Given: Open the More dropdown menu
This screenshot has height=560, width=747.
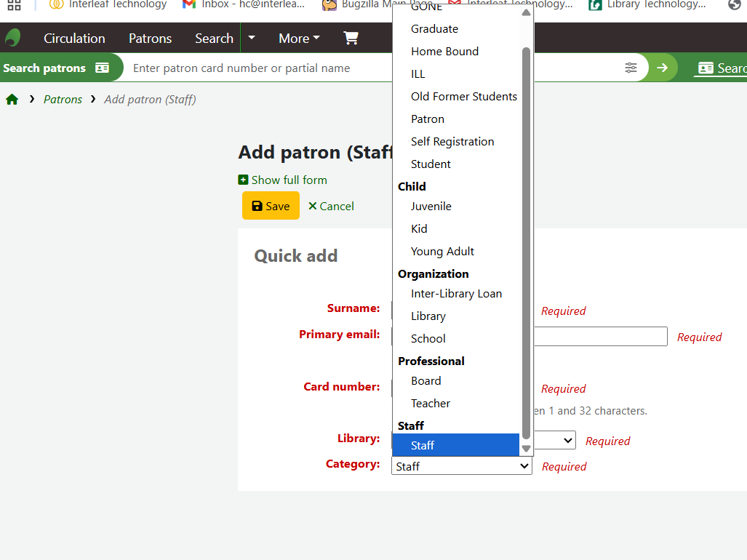Looking at the screenshot, I should pyautogui.click(x=299, y=38).
